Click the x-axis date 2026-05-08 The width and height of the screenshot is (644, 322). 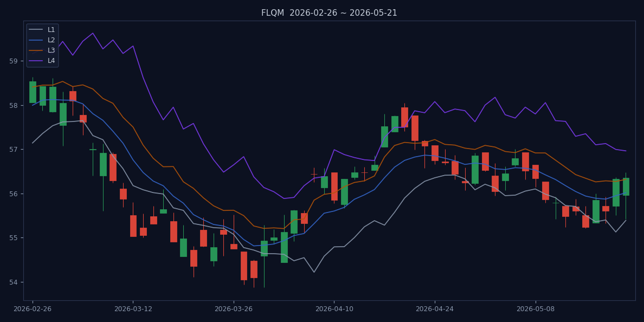coord(536,309)
